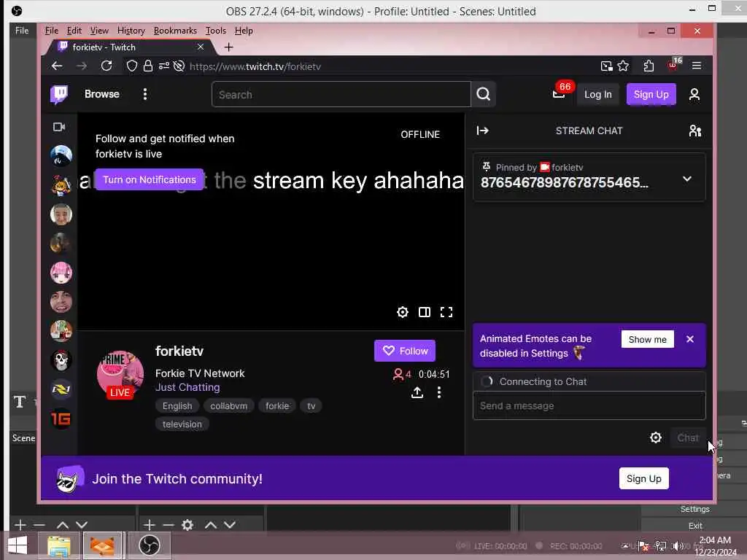Click the OBS Settings button
Viewport: 747px width, 560px height.
click(x=694, y=509)
